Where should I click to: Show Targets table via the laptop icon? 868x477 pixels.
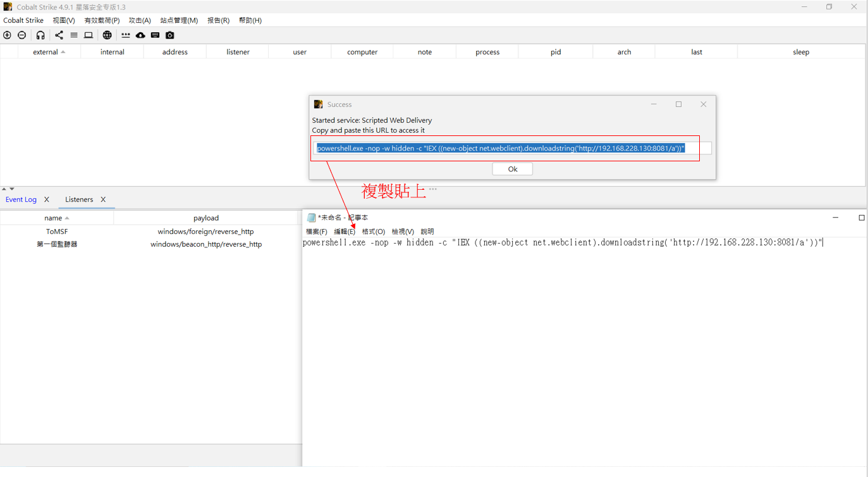[89, 35]
